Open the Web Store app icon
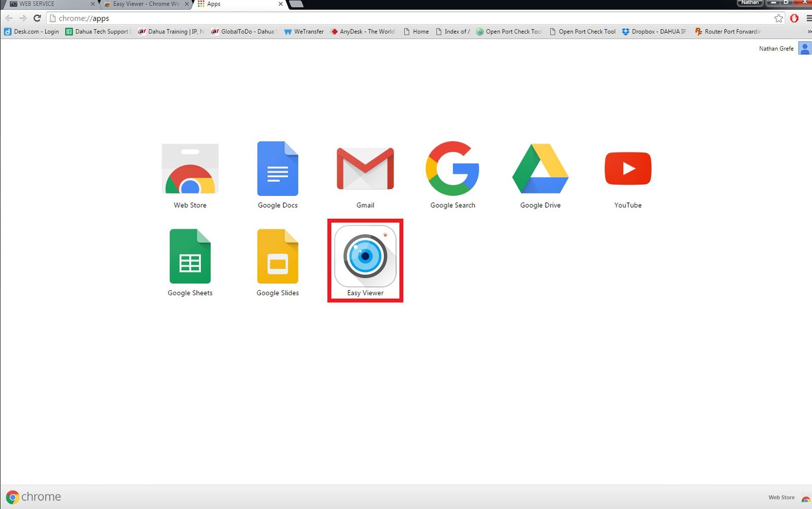Viewport: 812px width, 509px height. click(190, 169)
